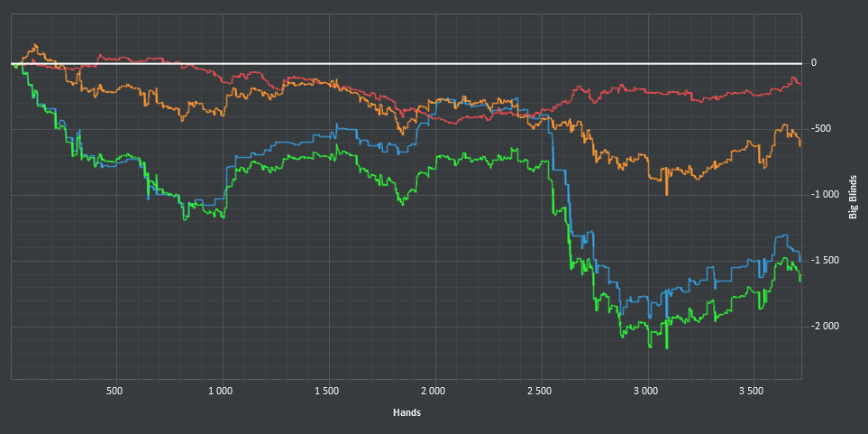This screenshot has height=434, width=868.
Task: Select the 1 000 tick label on x-axis
Action: pyautogui.click(x=220, y=391)
